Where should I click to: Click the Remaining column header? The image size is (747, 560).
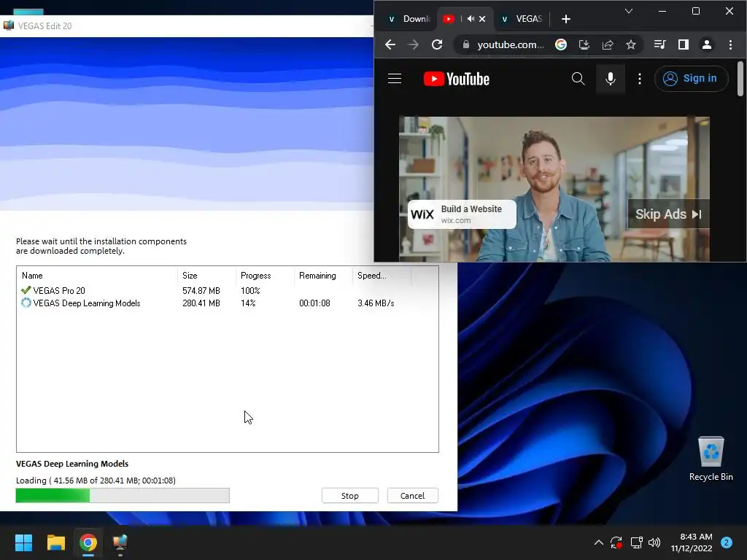click(x=322, y=276)
